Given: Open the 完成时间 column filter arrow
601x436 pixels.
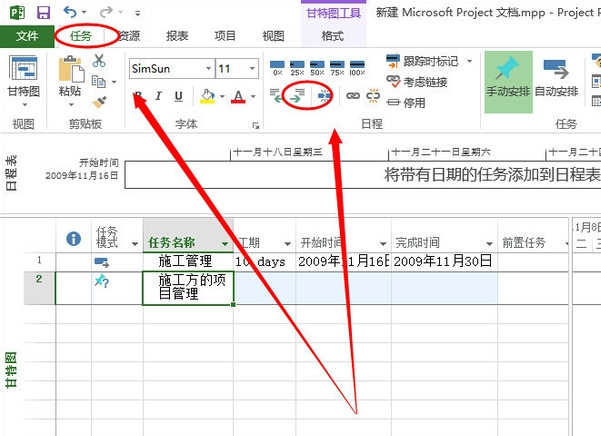Looking at the screenshot, I should click(x=489, y=244).
